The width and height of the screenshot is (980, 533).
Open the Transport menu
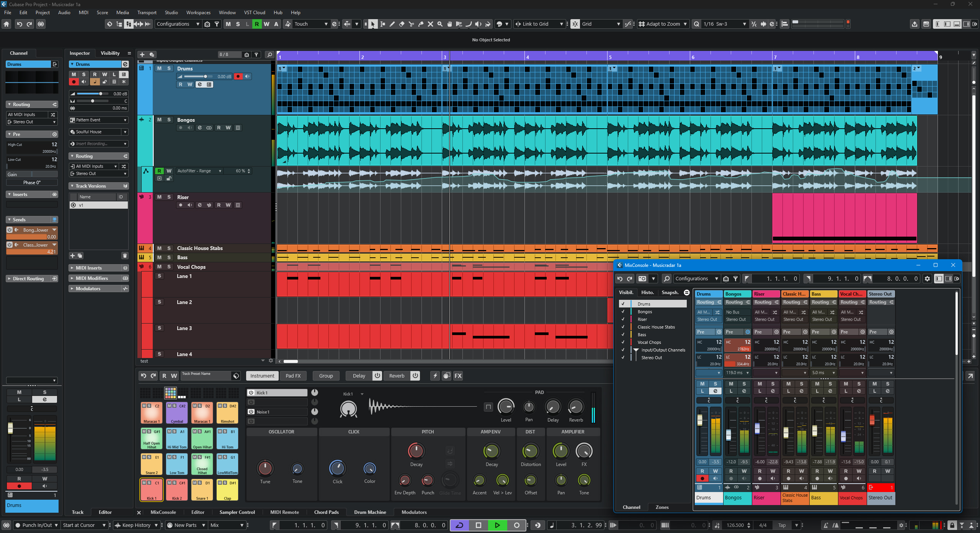[x=147, y=13]
